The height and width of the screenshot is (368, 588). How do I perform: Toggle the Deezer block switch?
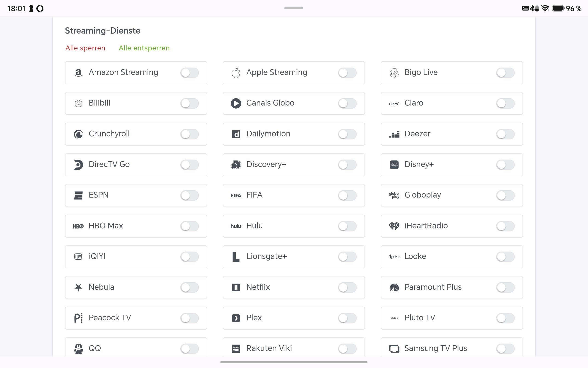505,134
